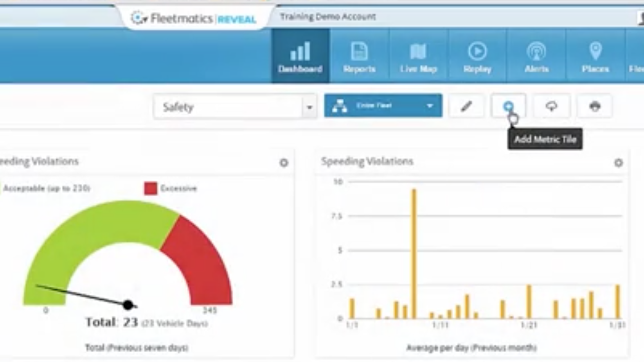This screenshot has height=362, width=644.
Task: Click the lightbulb icon beside the printer
Action: click(551, 106)
